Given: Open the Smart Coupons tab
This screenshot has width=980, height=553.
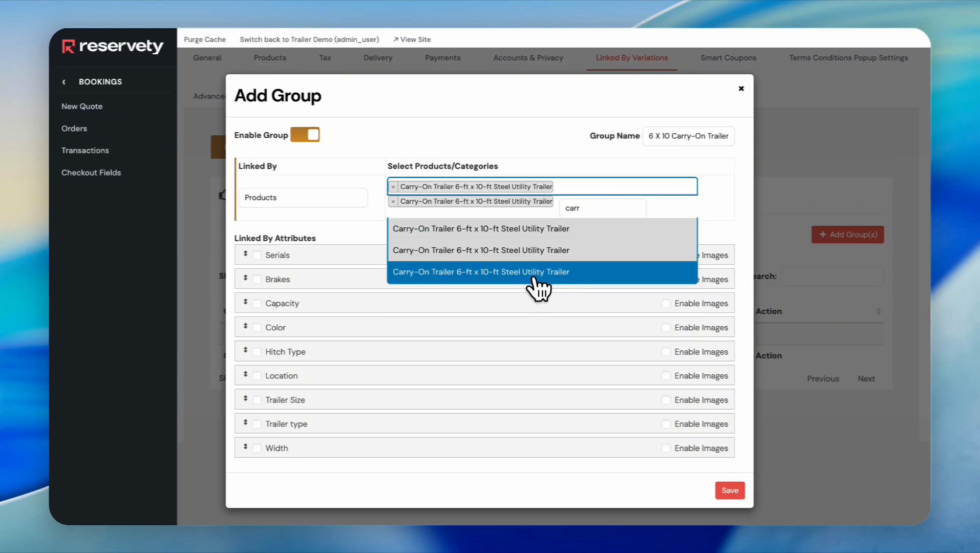Looking at the screenshot, I should (x=729, y=58).
